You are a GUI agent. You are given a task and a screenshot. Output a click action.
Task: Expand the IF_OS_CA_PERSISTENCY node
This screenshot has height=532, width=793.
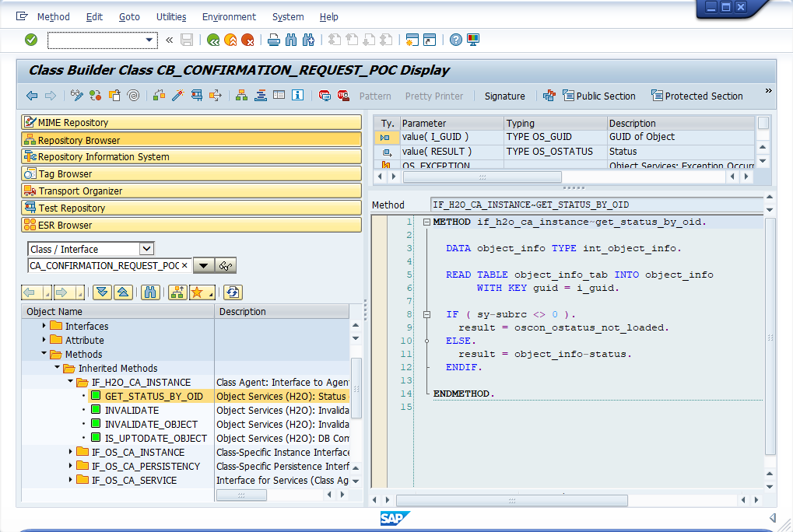[x=70, y=466]
